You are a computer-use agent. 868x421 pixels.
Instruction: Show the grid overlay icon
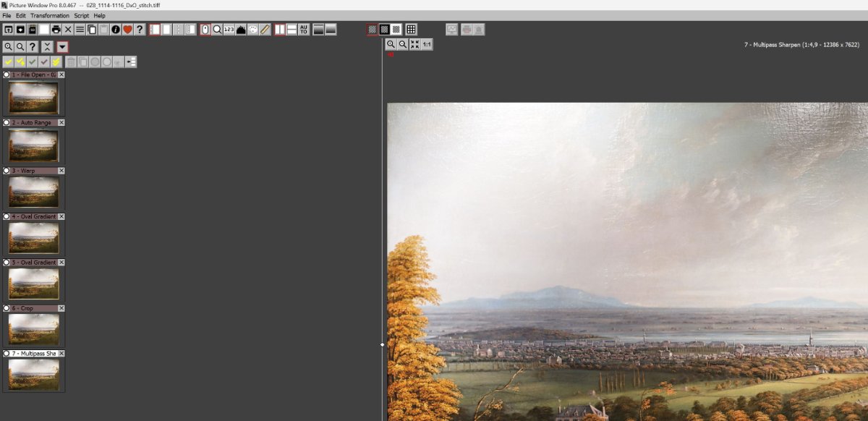coord(411,30)
